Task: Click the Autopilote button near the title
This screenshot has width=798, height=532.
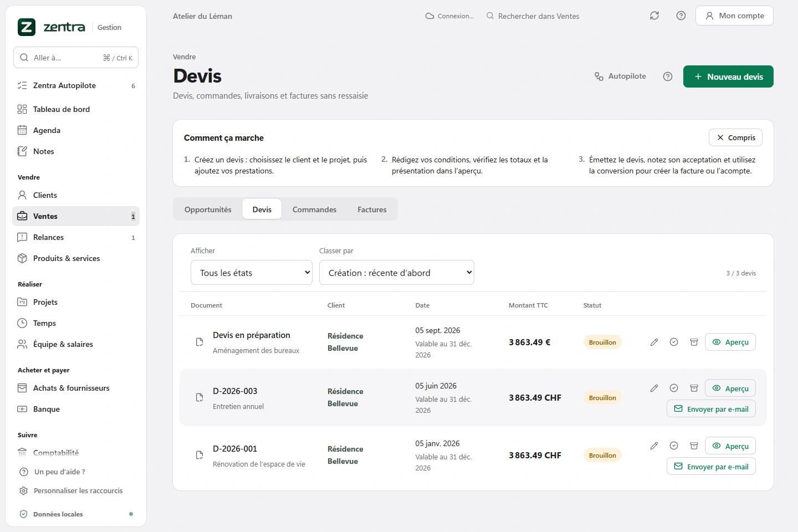Action: pos(620,76)
